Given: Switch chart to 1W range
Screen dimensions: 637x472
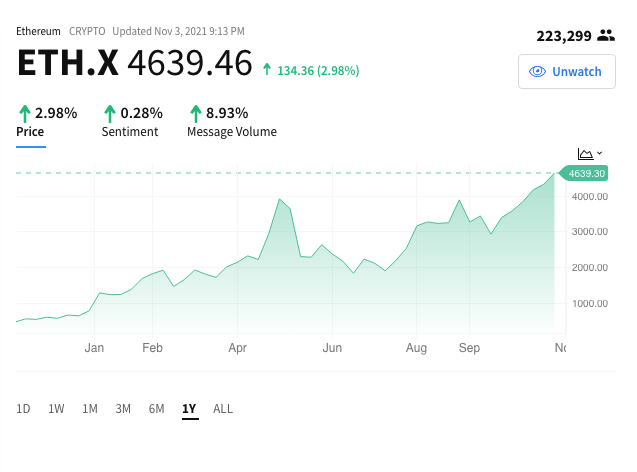Looking at the screenshot, I should [x=56, y=409].
